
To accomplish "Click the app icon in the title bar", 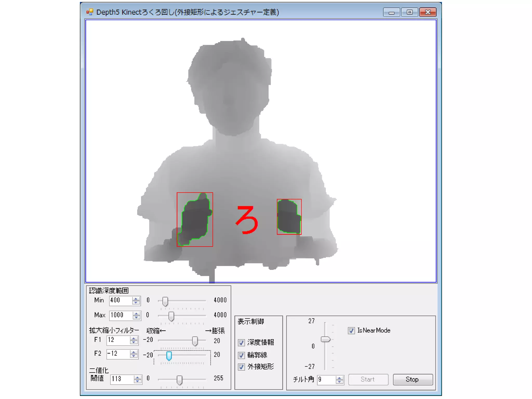I will (90, 12).
